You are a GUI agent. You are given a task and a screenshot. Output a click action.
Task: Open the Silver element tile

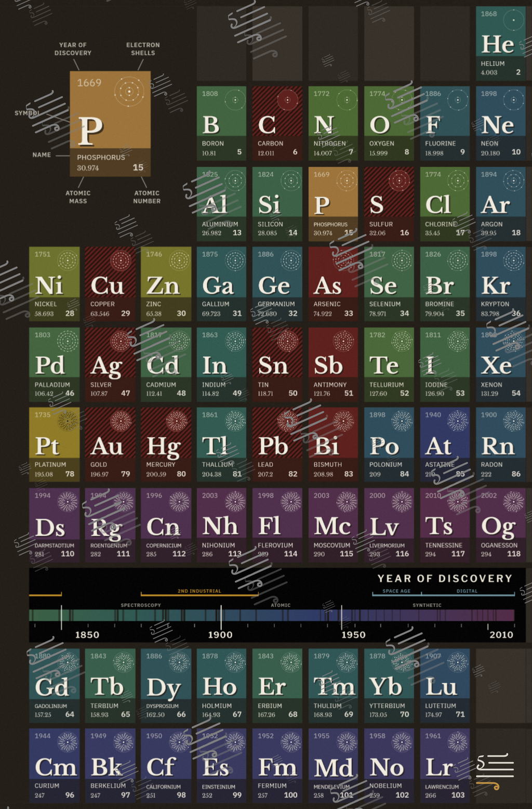pos(110,364)
